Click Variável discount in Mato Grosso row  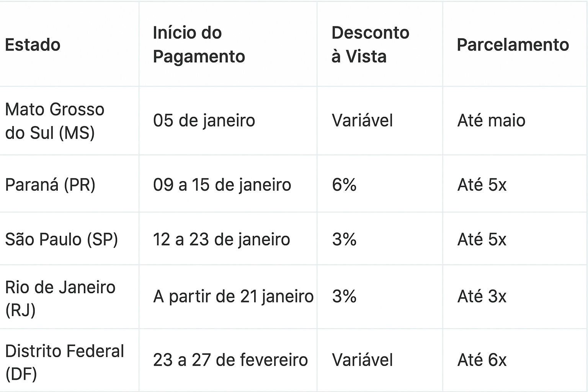tap(362, 121)
